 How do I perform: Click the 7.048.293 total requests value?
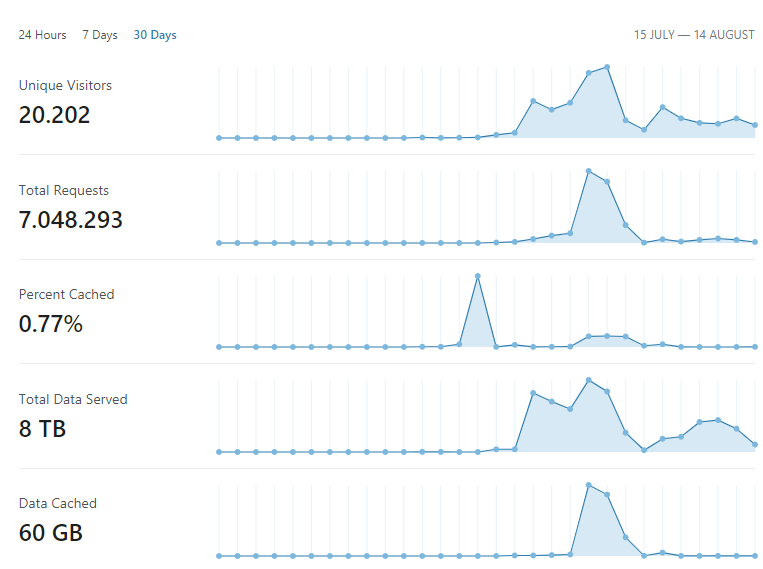point(71,220)
